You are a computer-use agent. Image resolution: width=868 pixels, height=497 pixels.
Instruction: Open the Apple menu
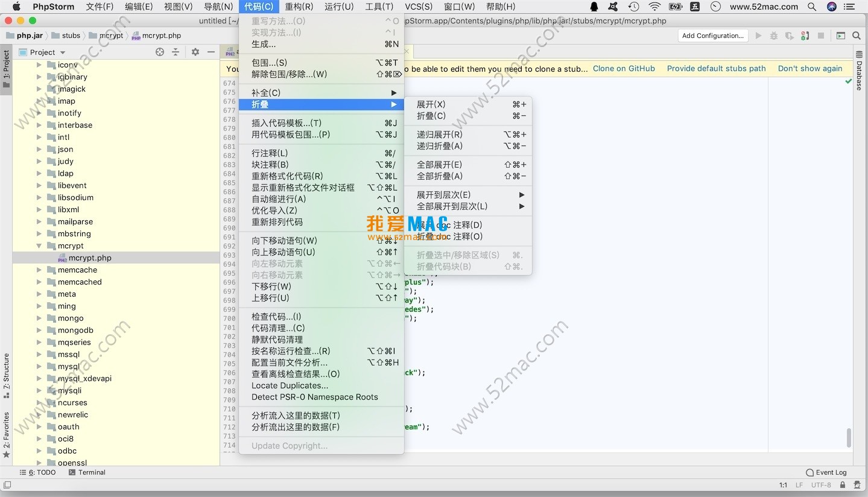point(16,7)
